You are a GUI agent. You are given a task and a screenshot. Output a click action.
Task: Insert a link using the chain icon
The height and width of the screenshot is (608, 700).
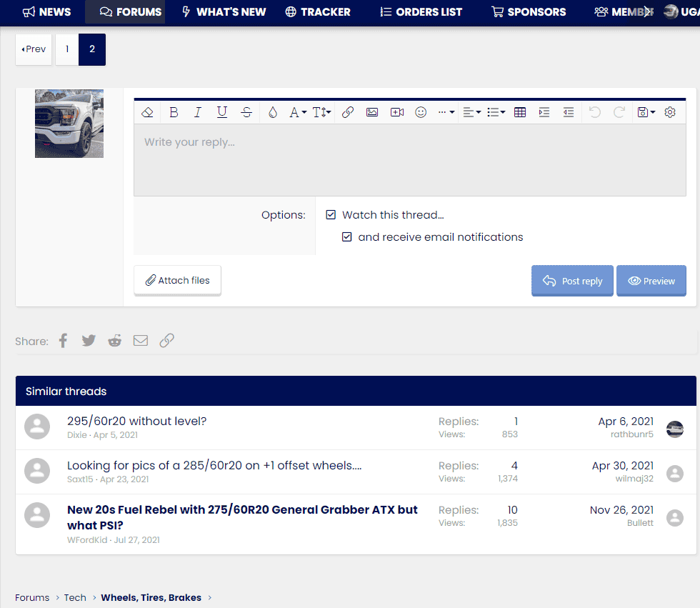pyautogui.click(x=348, y=112)
